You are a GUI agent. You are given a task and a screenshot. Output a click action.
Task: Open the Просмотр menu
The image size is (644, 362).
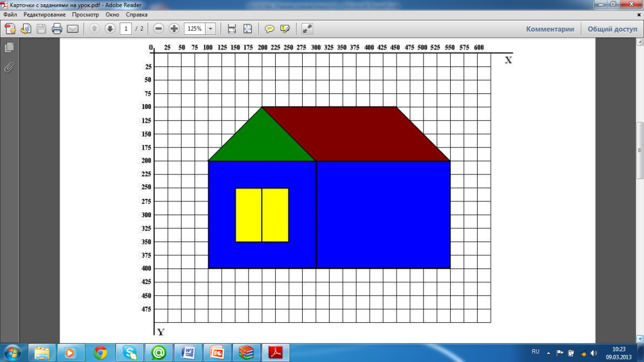point(86,14)
